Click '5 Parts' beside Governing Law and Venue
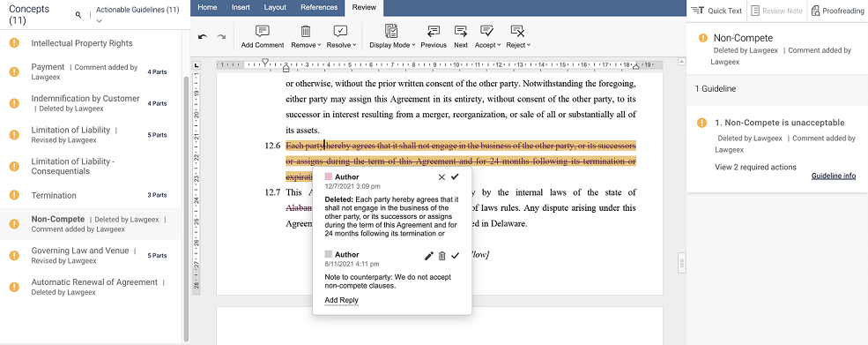 [157, 256]
